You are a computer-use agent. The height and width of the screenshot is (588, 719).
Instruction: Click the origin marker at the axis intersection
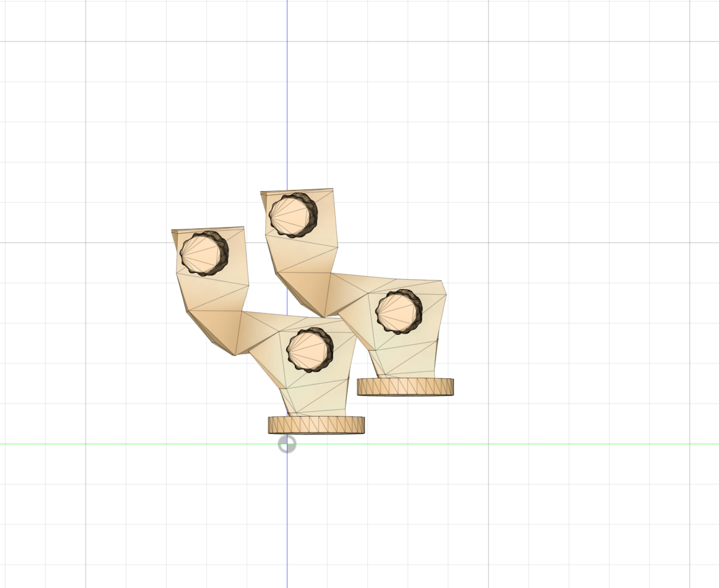287,444
